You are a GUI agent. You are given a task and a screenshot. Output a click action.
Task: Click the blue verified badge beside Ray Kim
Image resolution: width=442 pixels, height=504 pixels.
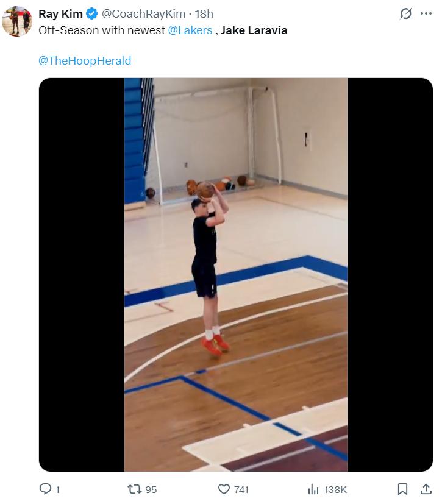(x=91, y=13)
